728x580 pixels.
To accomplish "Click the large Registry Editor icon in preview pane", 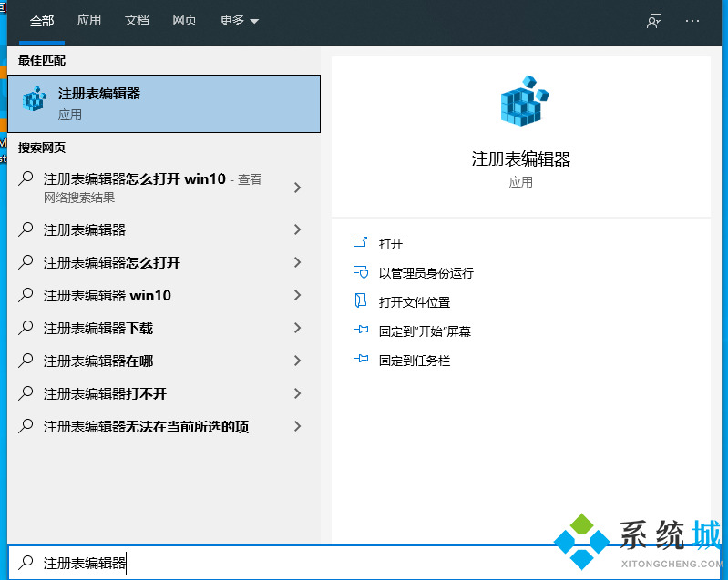I will pos(526,100).
